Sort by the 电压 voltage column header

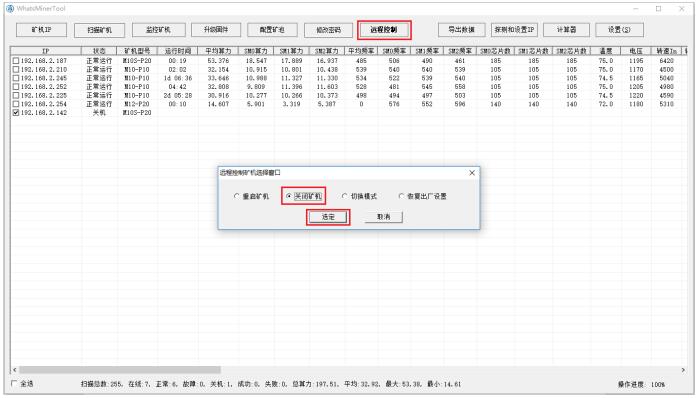pyautogui.click(x=636, y=51)
